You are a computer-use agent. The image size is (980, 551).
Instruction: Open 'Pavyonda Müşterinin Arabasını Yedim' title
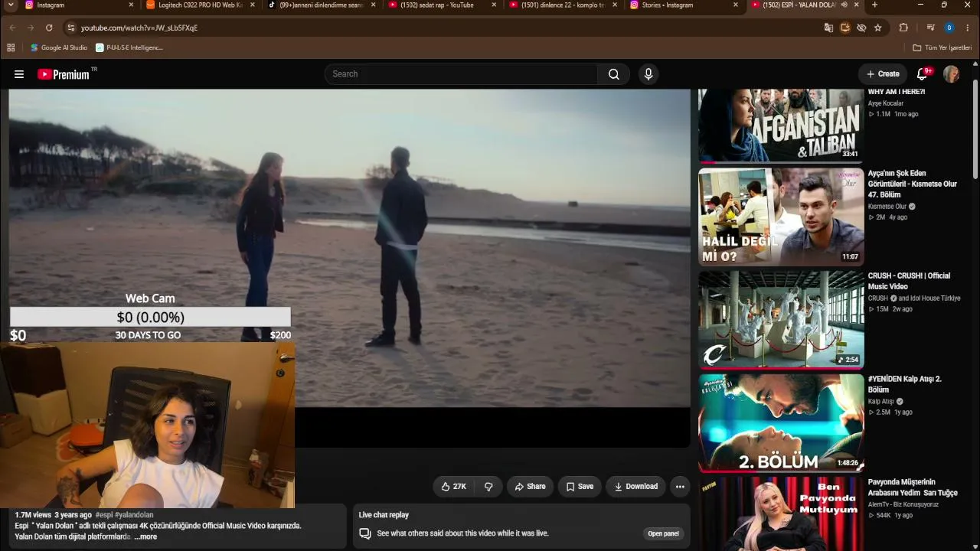(x=913, y=487)
